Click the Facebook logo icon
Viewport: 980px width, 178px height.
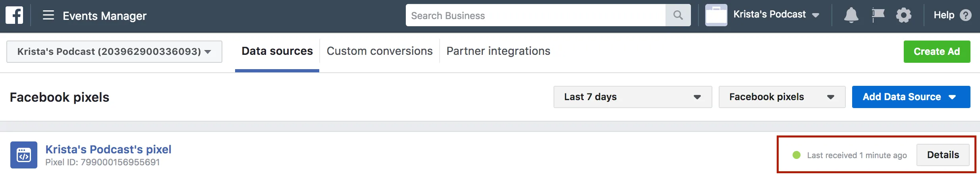(x=14, y=15)
